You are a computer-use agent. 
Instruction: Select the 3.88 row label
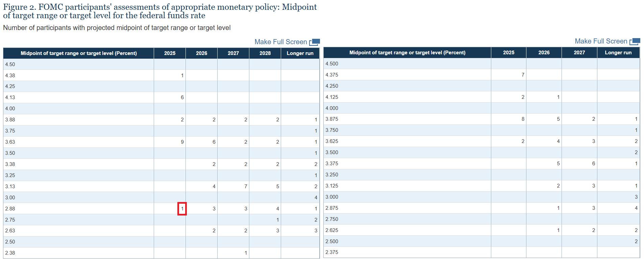click(x=10, y=120)
